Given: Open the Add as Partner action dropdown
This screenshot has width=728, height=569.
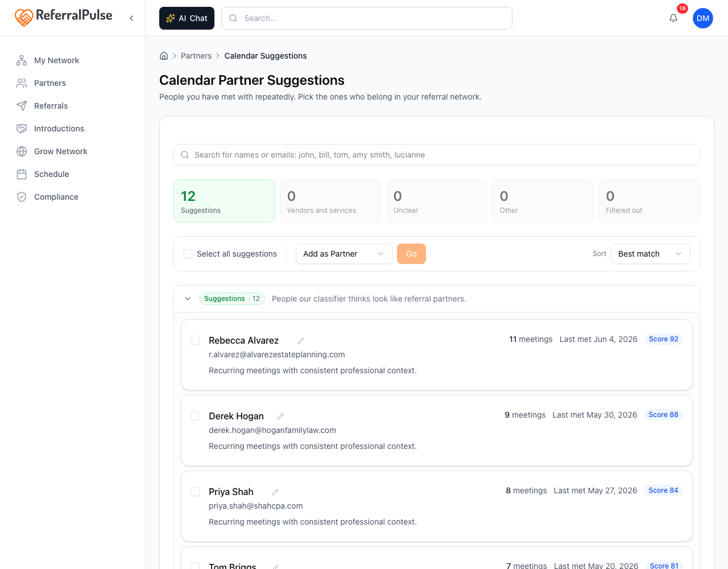Looking at the screenshot, I should pos(344,254).
